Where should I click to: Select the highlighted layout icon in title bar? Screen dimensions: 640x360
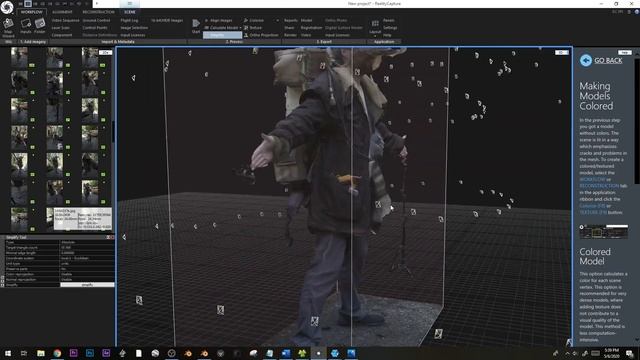point(28,4)
